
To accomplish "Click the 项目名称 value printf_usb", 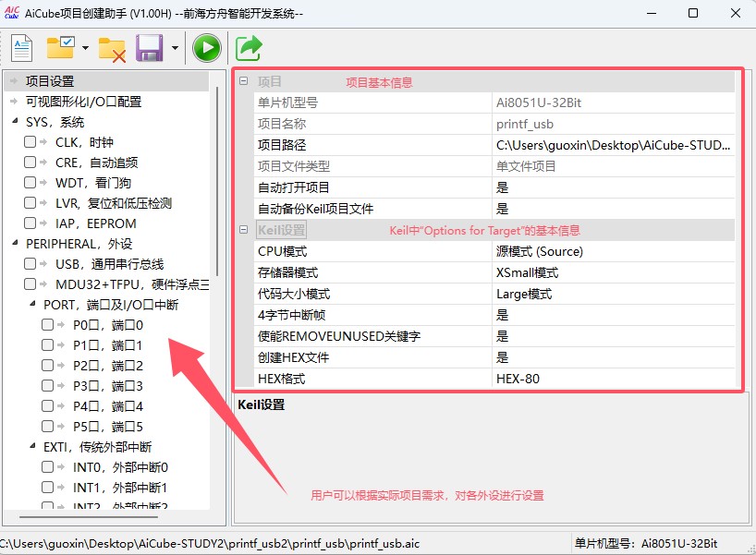I will [x=614, y=124].
